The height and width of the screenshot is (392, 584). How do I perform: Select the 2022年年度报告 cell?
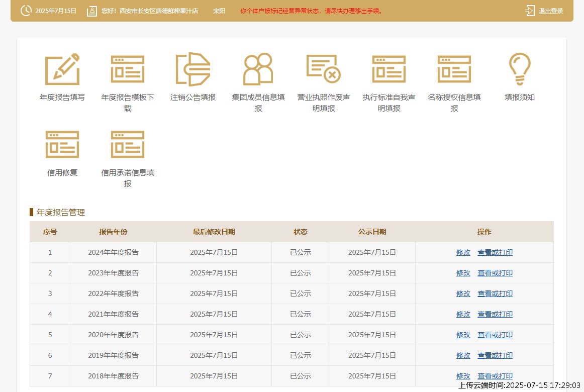[113, 293]
